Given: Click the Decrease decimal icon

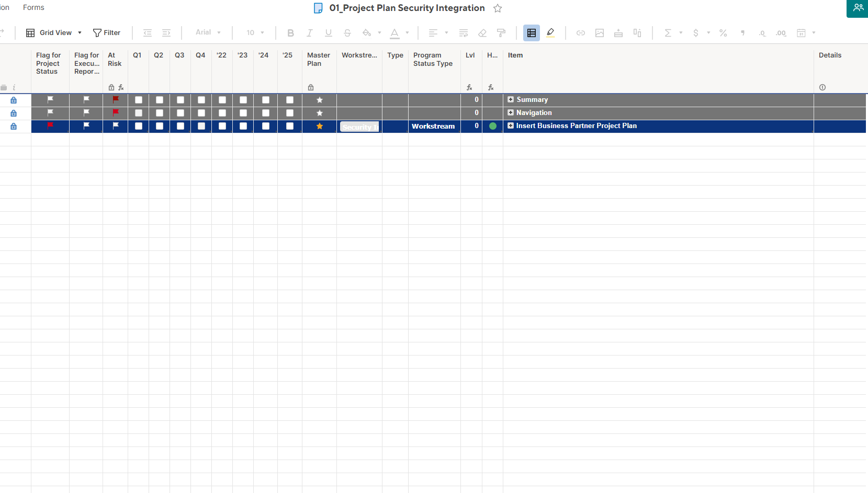Looking at the screenshot, I should pos(762,33).
